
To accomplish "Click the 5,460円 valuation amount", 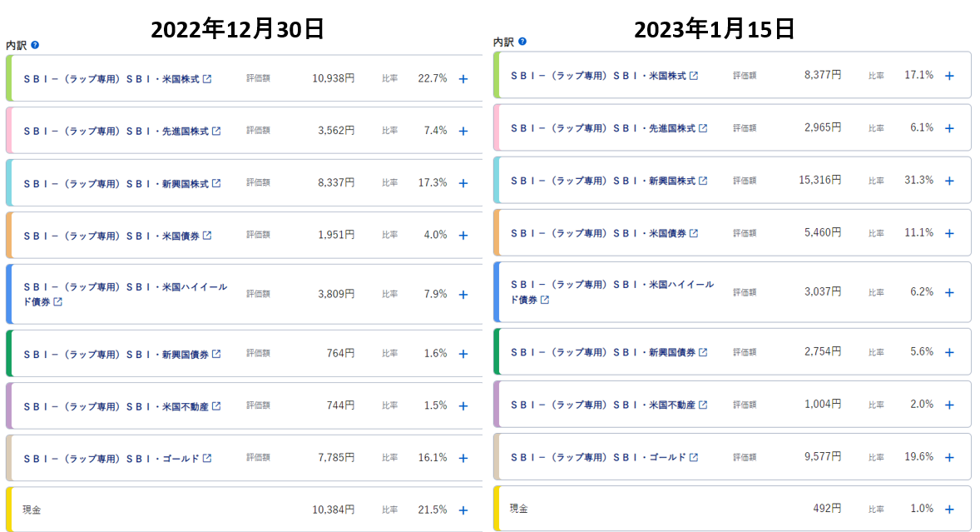I will (x=823, y=232).
